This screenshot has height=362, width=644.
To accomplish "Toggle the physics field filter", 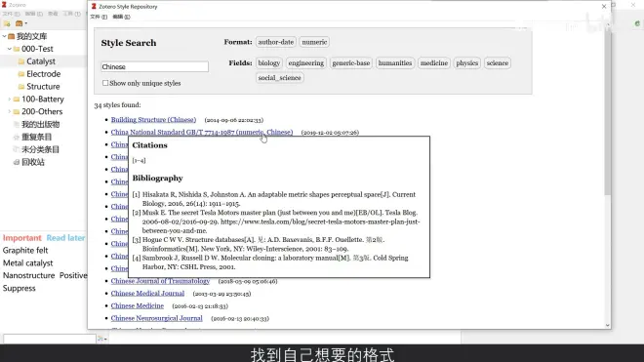I will point(467,62).
